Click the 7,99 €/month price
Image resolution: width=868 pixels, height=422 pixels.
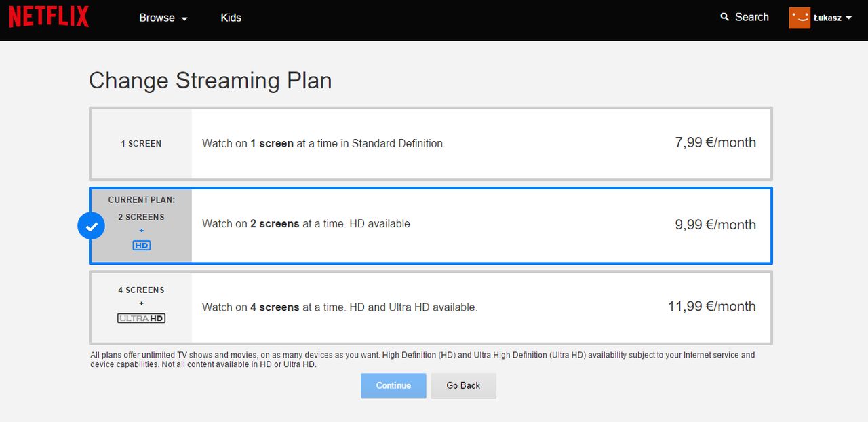(x=715, y=142)
